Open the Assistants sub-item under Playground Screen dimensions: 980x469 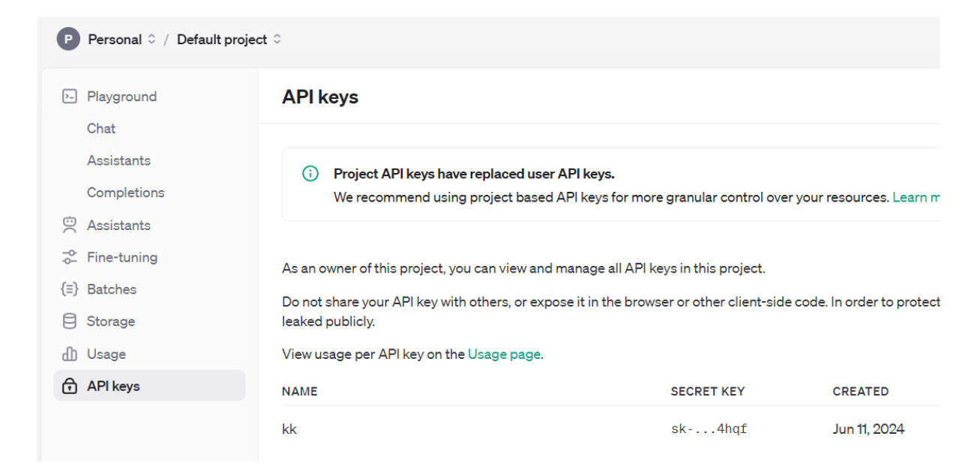coord(118,160)
